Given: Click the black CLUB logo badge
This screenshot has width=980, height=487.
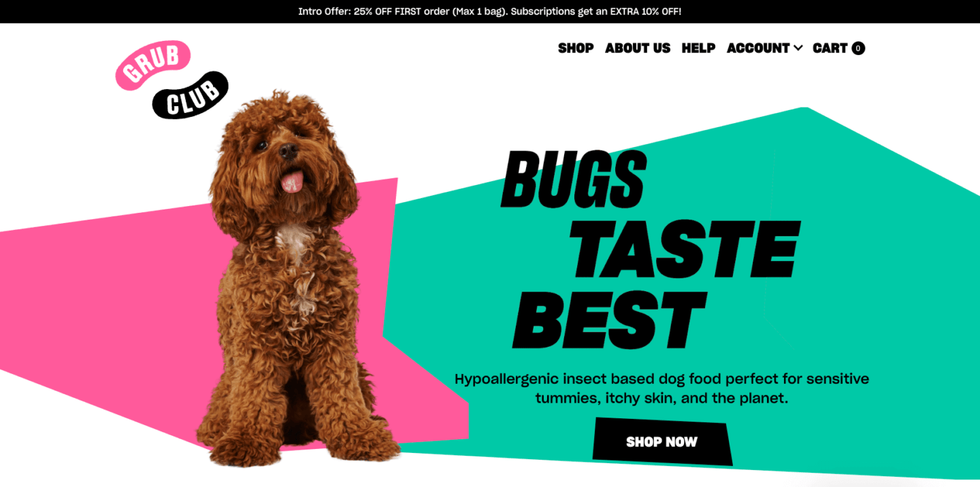Looking at the screenshot, I should point(190,95).
